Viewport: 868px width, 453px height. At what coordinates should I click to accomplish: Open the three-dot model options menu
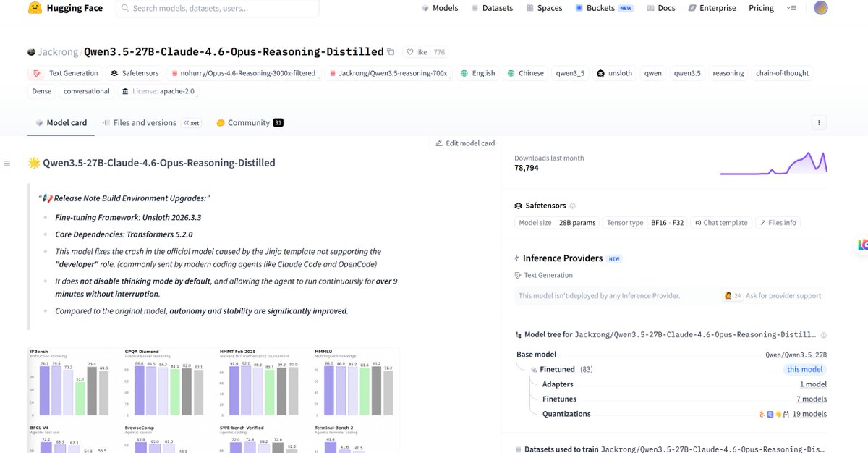coord(819,122)
